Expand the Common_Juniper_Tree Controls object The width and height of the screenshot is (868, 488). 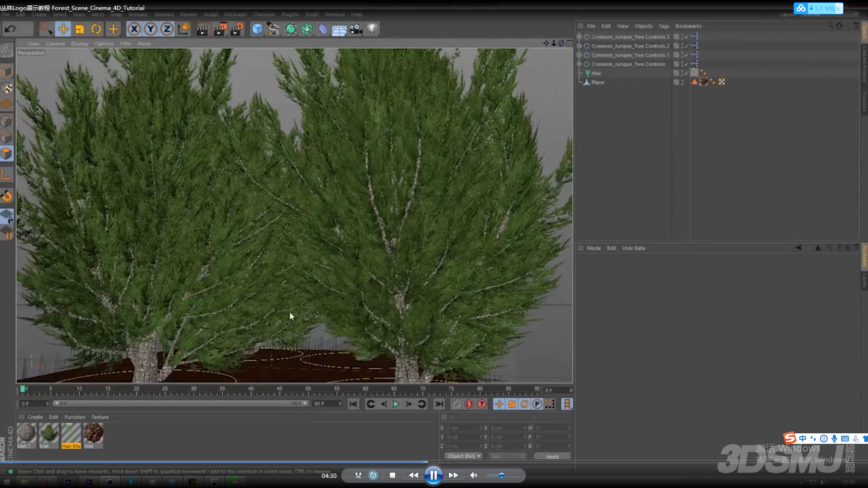579,64
